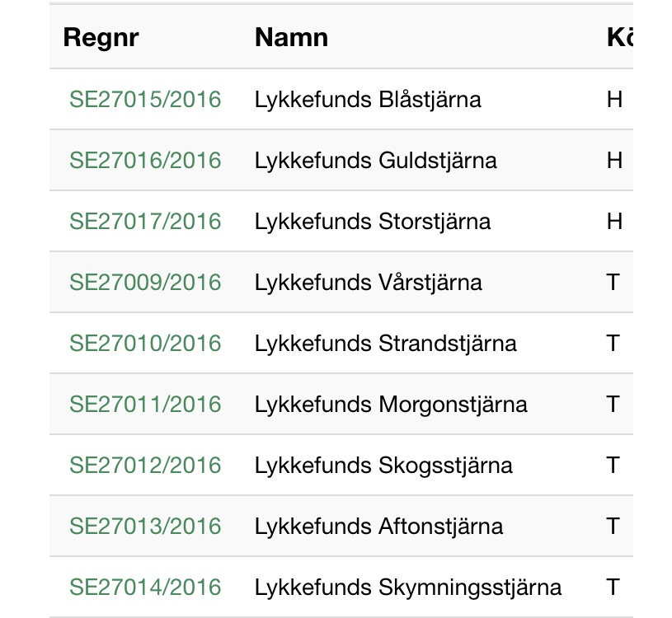Open registration link SE27016/2016

(x=145, y=161)
